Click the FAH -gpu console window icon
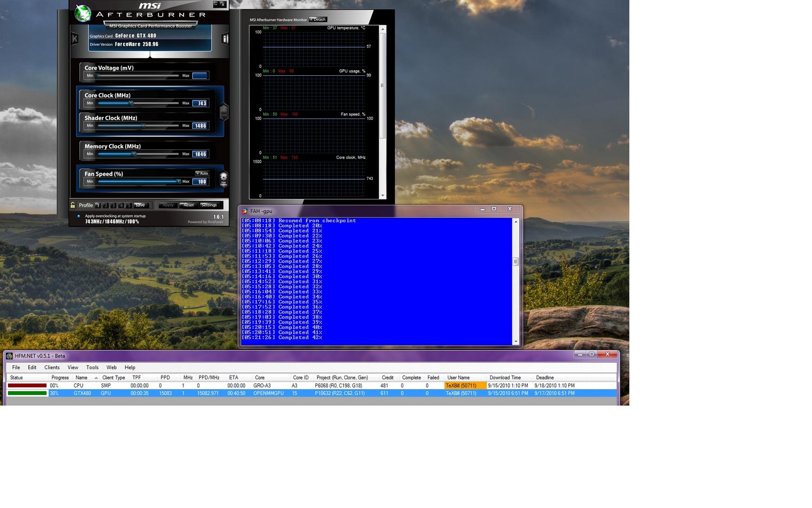This screenshot has height=508, width=812. click(x=245, y=211)
